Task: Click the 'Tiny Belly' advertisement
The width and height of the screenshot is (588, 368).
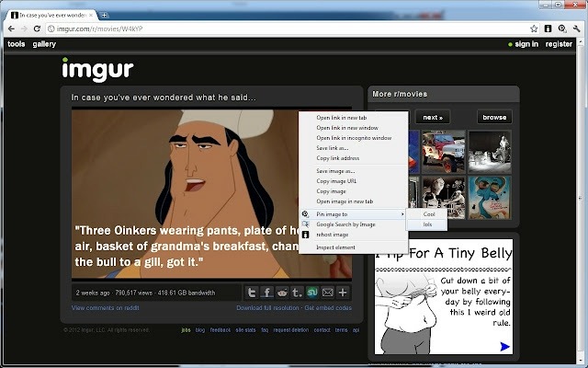Action: pyautogui.click(x=444, y=296)
